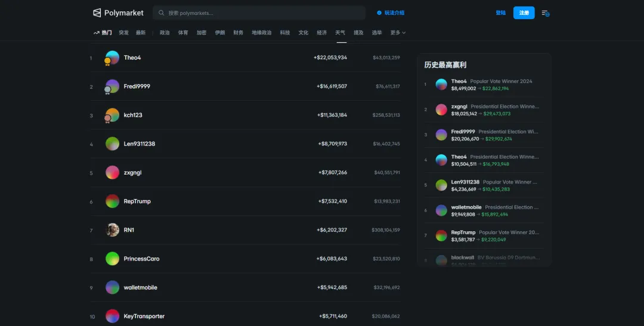
Task: Select the 最新 tab
Action: [x=141, y=32]
